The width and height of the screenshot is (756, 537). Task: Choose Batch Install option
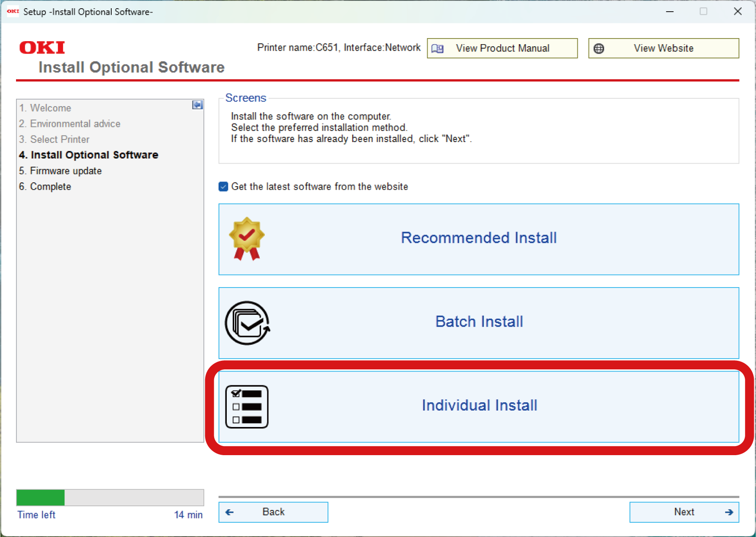click(479, 323)
